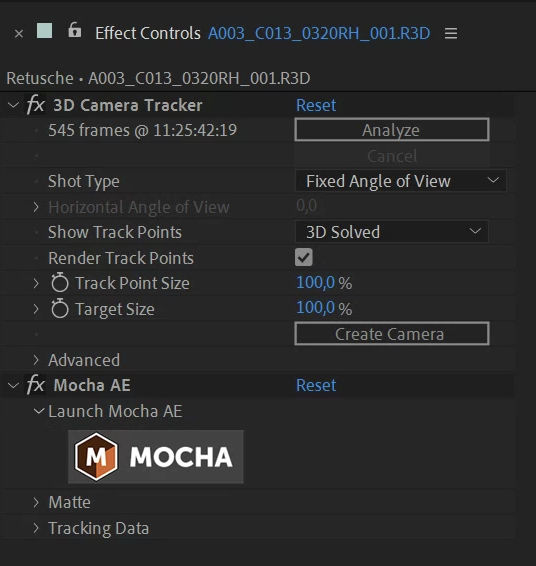Reset the Mocha AE effect
536x566 pixels.
coord(316,385)
